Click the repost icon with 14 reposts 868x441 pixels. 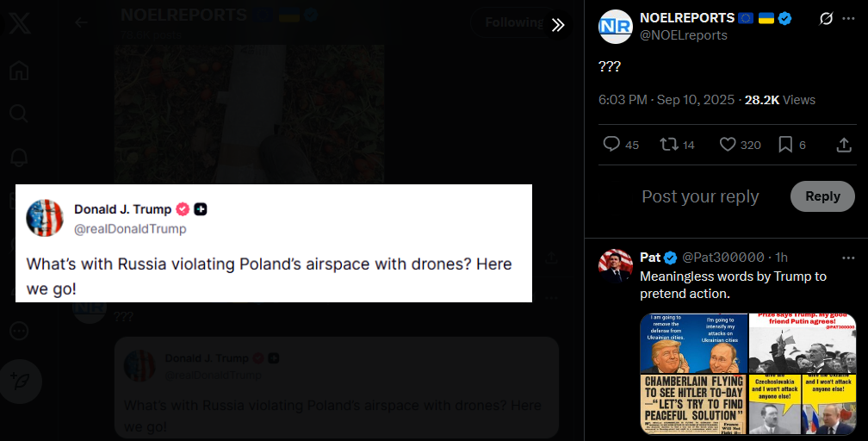click(x=669, y=144)
